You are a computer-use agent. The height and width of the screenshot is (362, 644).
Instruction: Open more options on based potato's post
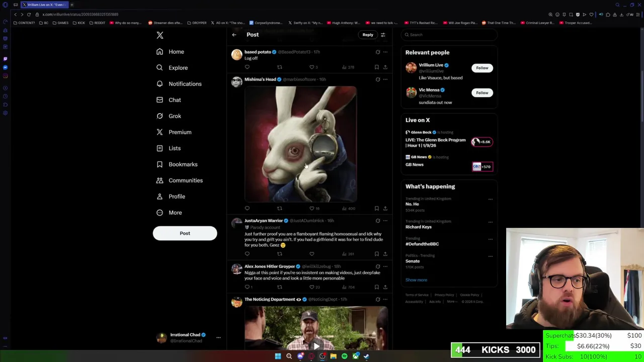click(385, 52)
